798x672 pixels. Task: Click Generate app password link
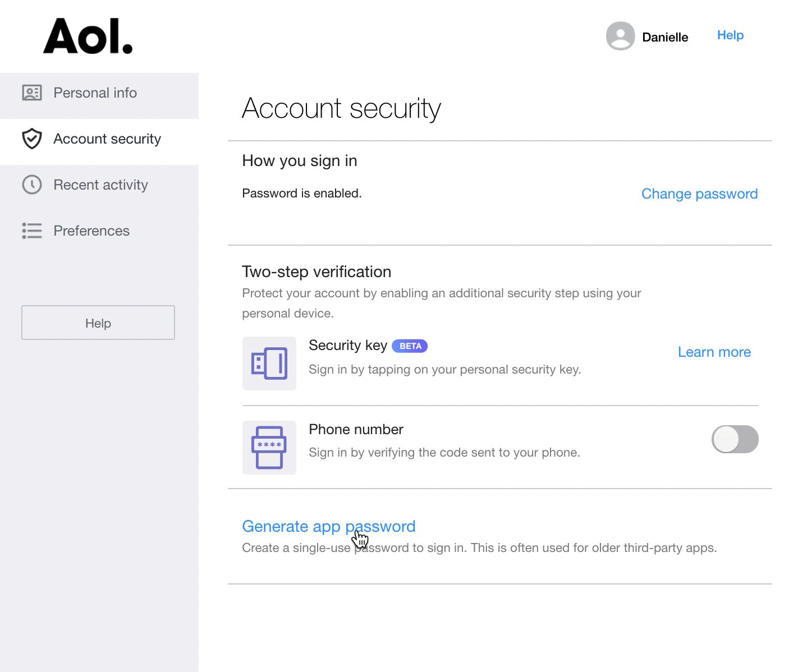pyautogui.click(x=328, y=526)
